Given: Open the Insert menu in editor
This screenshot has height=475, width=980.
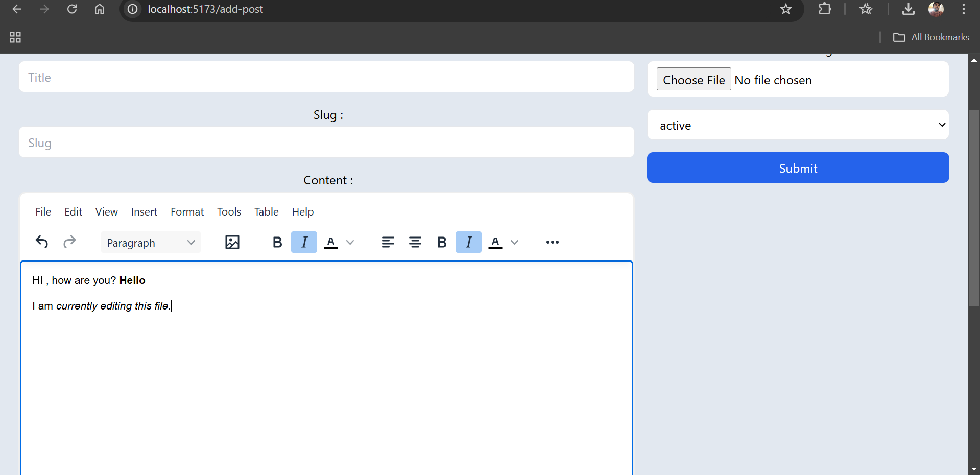Looking at the screenshot, I should pos(144,212).
